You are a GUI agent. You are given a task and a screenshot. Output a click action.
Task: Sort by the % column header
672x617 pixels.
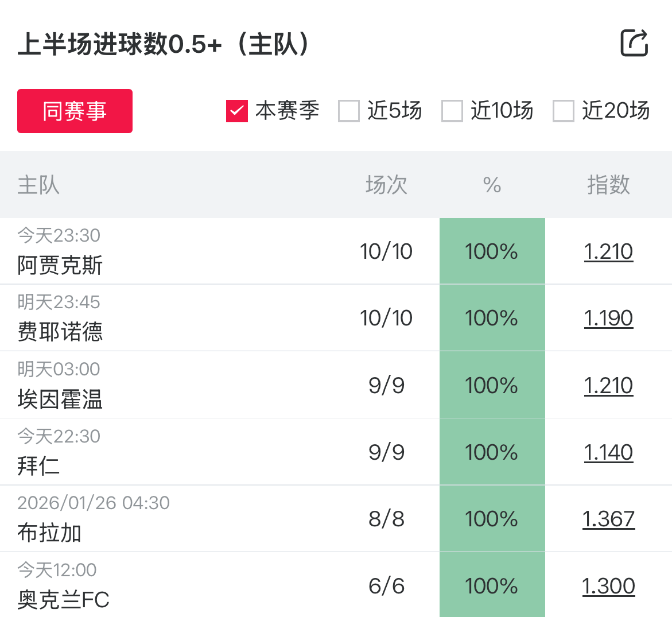point(492,185)
